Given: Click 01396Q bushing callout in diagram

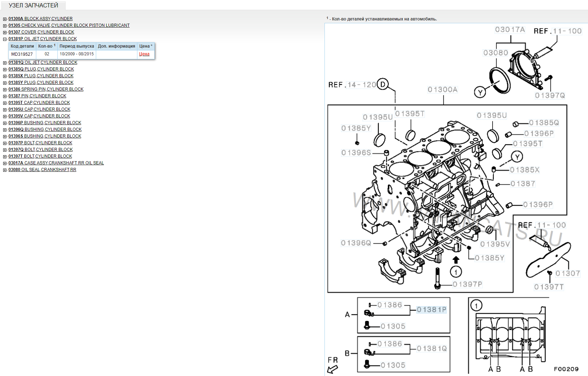Looking at the screenshot, I should tap(356, 243).
